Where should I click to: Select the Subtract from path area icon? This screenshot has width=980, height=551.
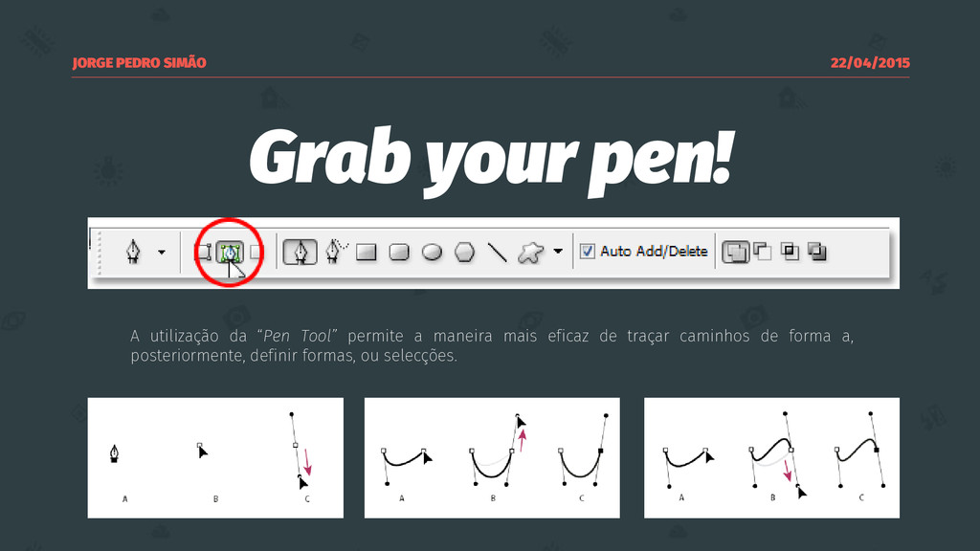pos(763,252)
